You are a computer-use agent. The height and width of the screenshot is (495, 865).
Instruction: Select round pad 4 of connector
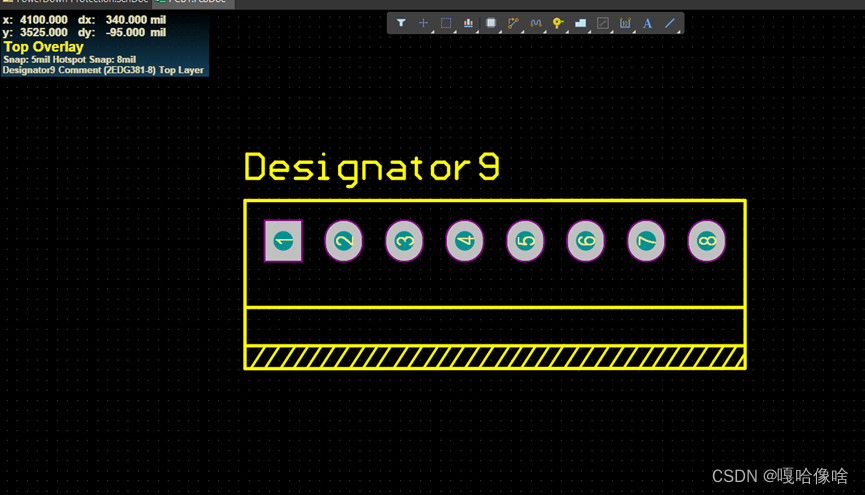pos(465,241)
